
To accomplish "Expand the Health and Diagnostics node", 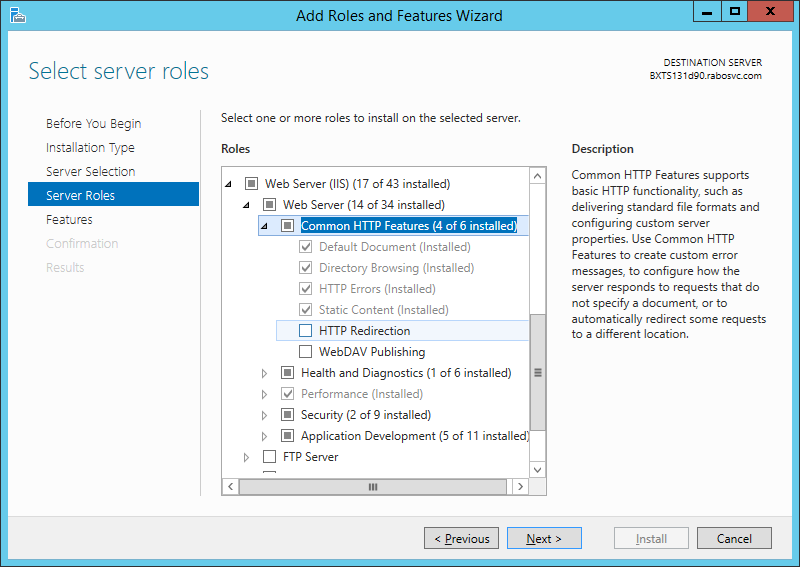I will tap(264, 373).
